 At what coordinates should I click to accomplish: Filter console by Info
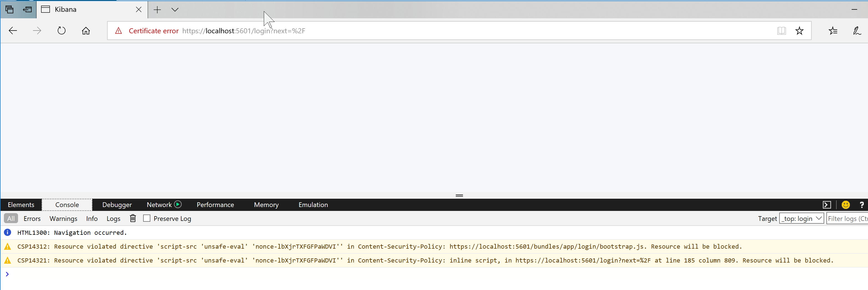(x=92, y=218)
